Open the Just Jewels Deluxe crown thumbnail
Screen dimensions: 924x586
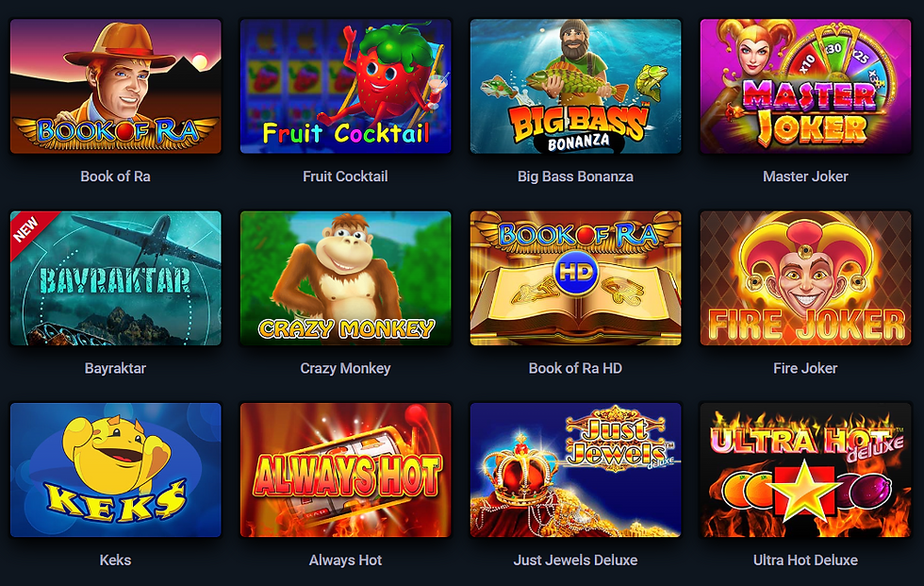[x=576, y=470]
